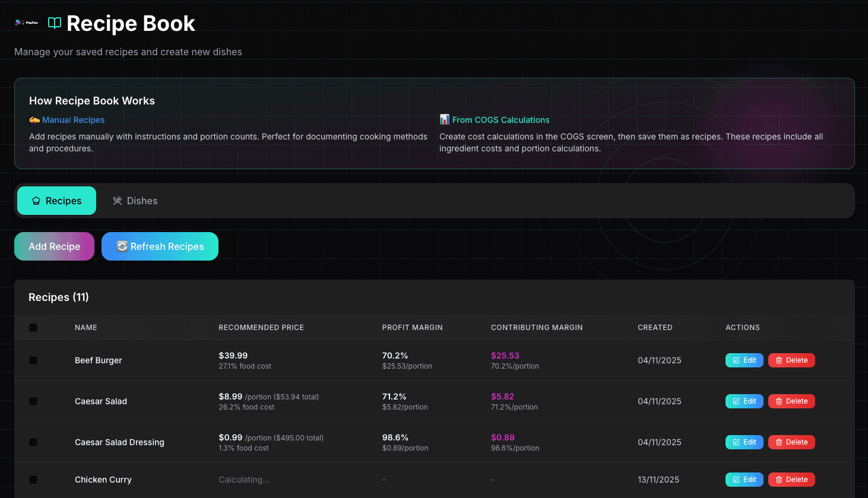Image resolution: width=868 pixels, height=498 pixels.
Task: Click the PrepFlow logo in header
Action: (26, 23)
